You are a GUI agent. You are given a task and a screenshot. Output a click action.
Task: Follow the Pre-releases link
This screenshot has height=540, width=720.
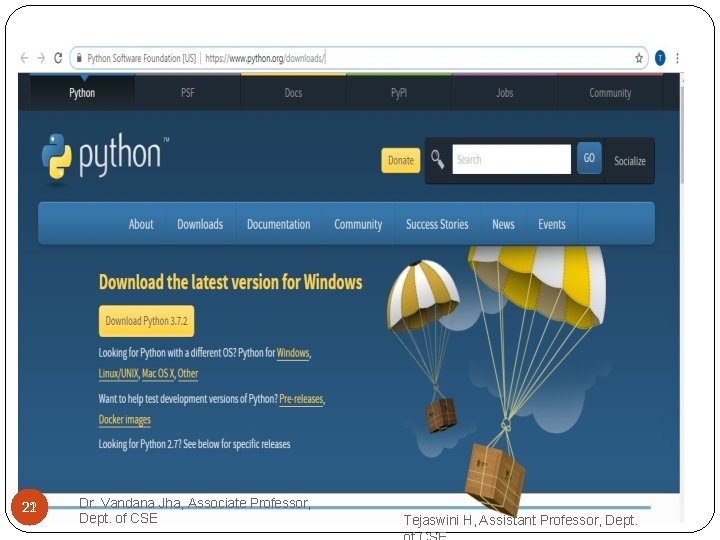click(301, 399)
